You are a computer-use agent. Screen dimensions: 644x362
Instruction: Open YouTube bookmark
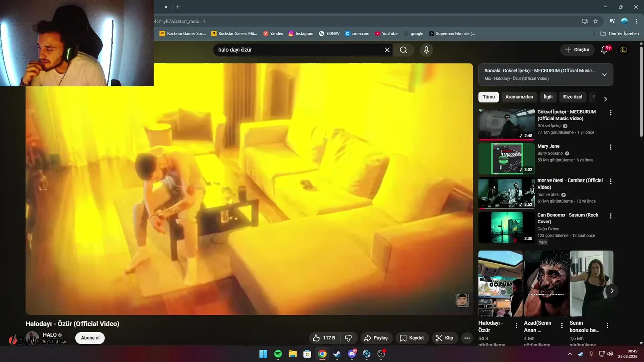[x=386, y=34]
